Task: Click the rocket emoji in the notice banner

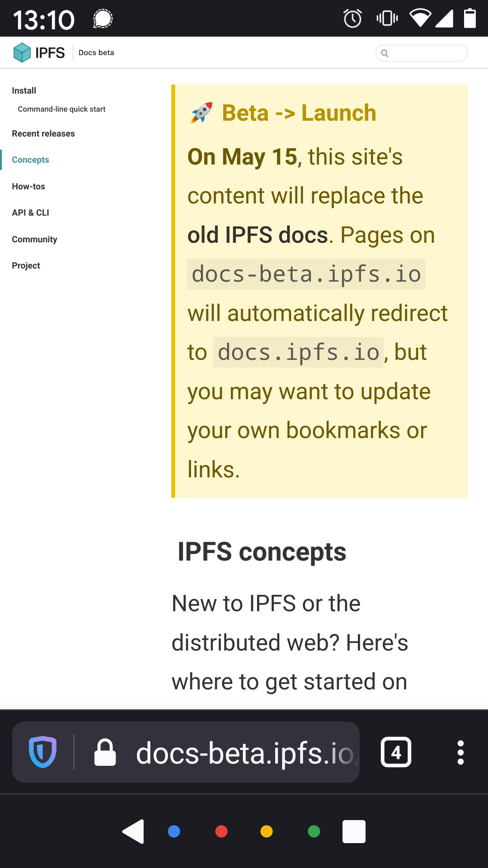Action: click(x=201, y=112)
